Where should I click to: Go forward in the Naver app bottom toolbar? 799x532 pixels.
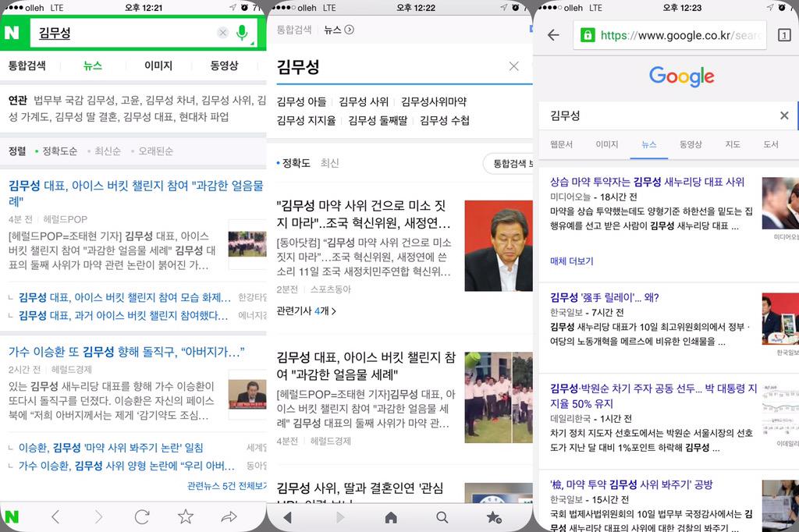[x=99, y=516]
